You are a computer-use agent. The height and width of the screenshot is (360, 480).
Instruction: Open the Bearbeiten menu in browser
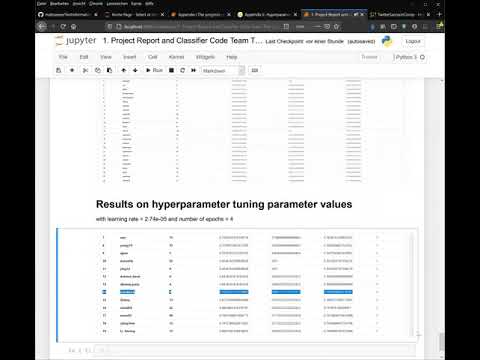(x=59, y=4)
